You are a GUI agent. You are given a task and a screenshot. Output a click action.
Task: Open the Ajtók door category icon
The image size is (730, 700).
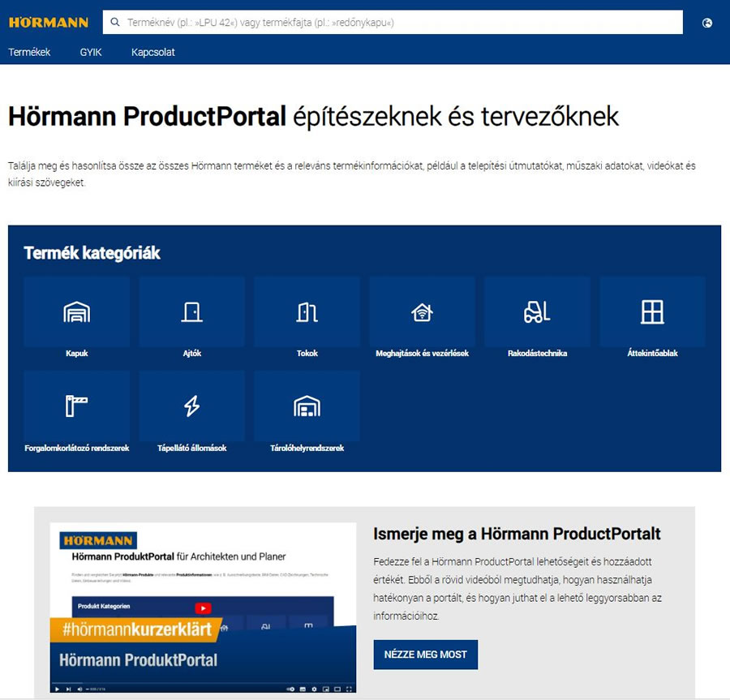click(191, 311)
